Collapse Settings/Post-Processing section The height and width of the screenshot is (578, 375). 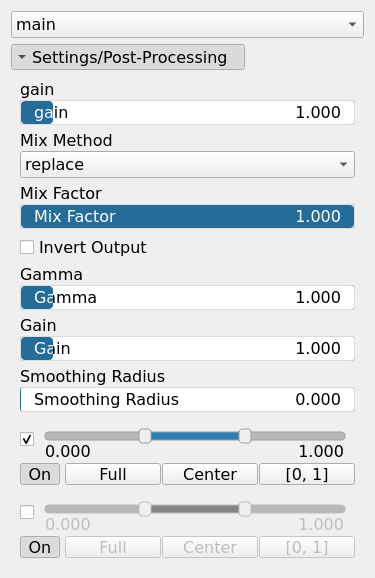[128, 57]
